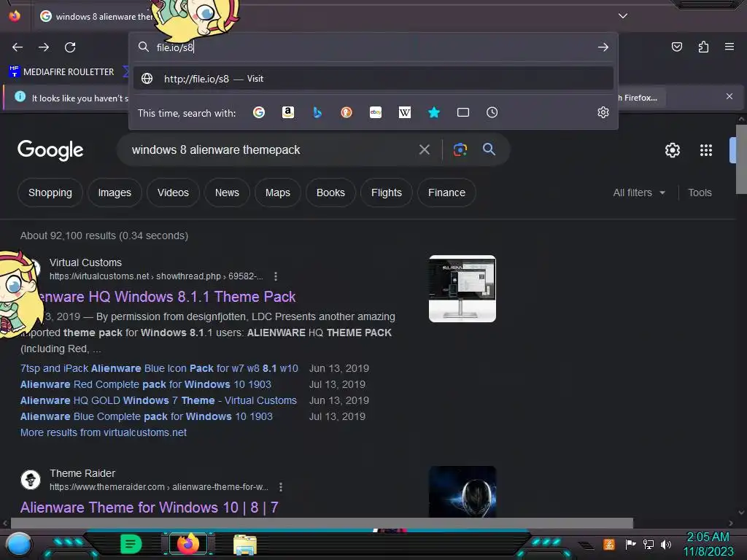Open Google quick settings gear
747x560 pixels.
(x=672, y=150)
